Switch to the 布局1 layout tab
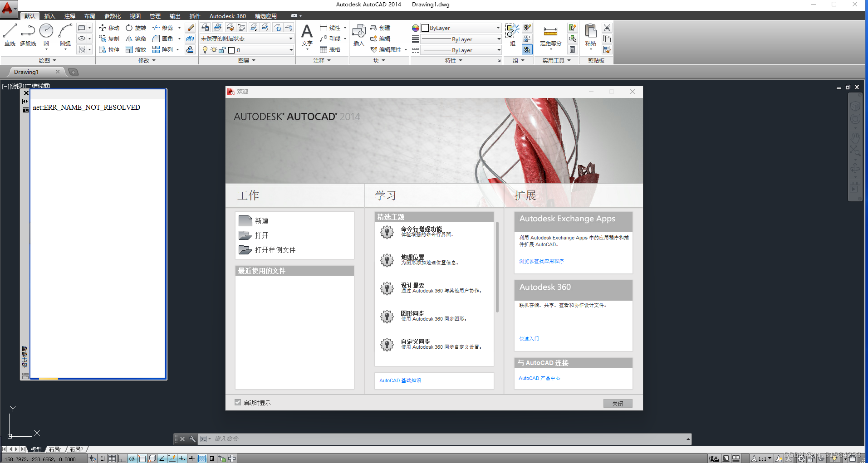Screen dimensions: 868x463 click(55, 449)
